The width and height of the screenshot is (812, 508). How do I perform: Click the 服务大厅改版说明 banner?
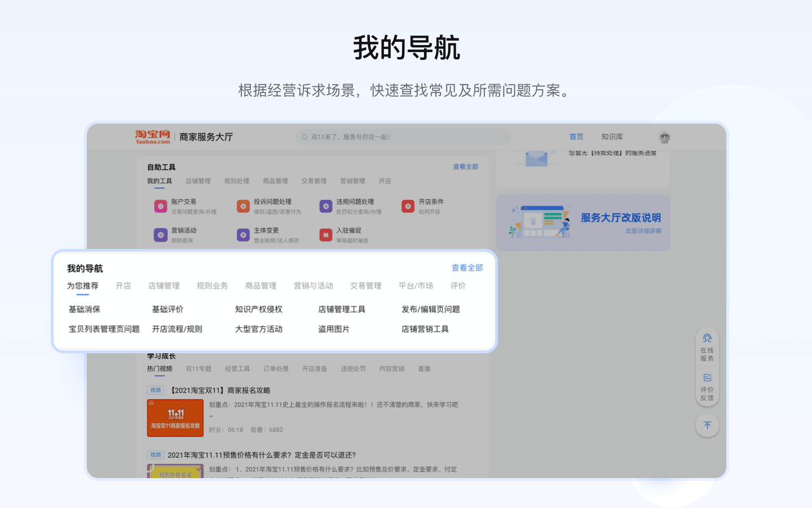(x=583, y=222)
